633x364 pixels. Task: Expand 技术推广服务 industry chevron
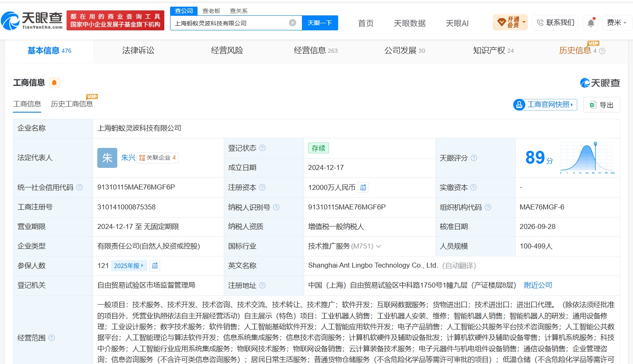(379, 246)
